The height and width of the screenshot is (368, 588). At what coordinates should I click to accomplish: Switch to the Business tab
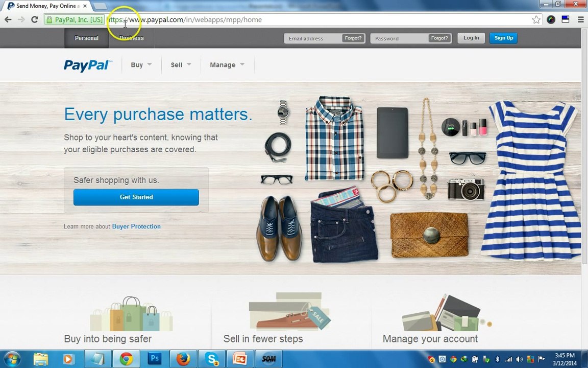(x=131, y=38)
